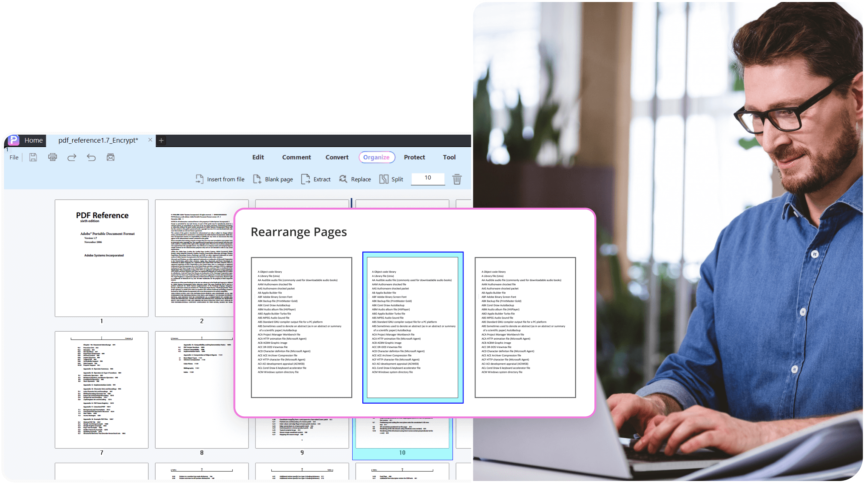Click the Replace label
Viewport: 868px width, 483px height.
click(361, 180)
